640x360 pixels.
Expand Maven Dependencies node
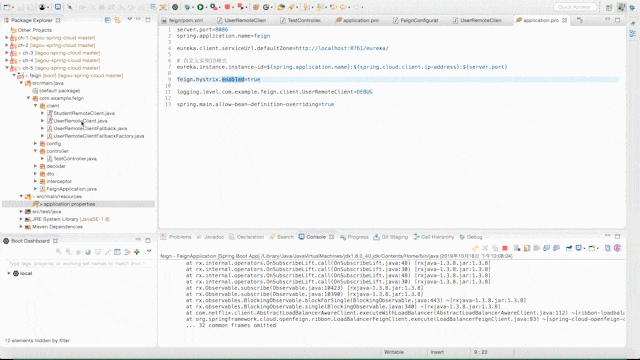[x=21, y=227]
